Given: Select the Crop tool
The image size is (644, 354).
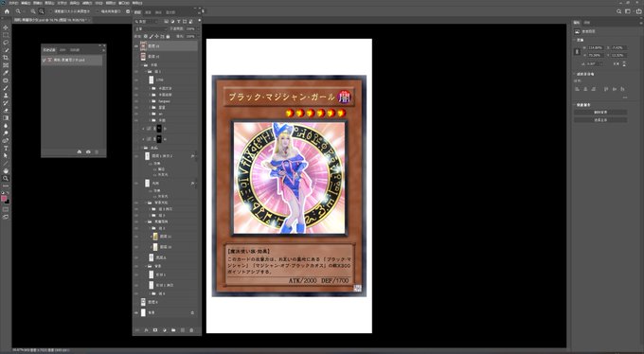Looking at the screenshot, I should pos(6,58).
